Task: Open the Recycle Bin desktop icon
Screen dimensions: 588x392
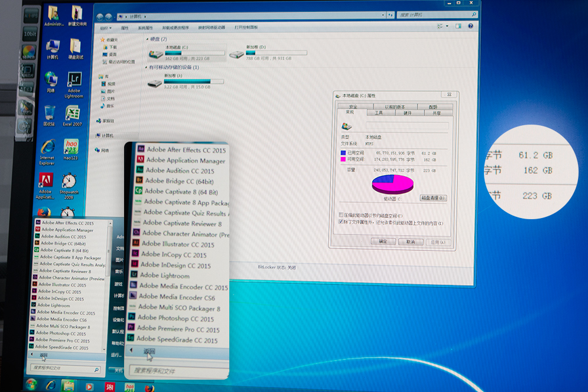Action: pyautogui.click(x=49, y=113)
